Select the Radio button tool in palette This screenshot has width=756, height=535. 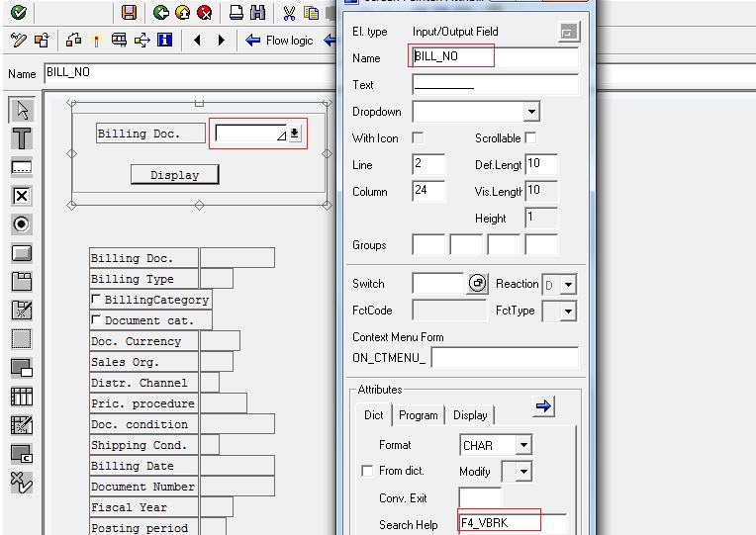21,224
